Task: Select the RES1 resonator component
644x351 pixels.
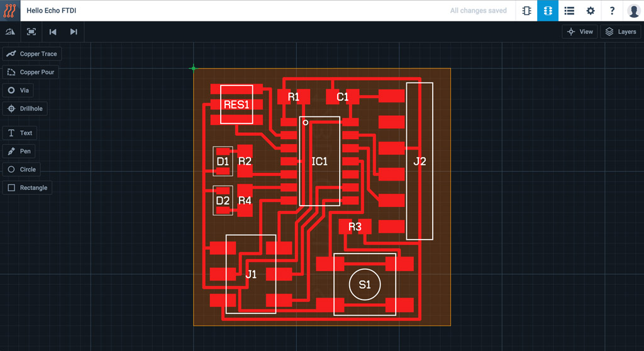Action: pyautogui.click(x=236, y=104)
